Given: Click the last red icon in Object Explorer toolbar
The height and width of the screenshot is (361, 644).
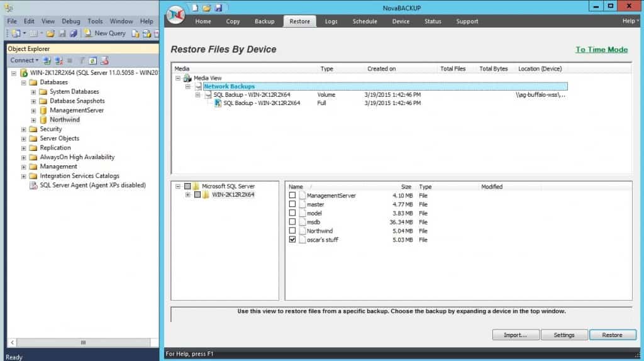Looking at the screenshot, I should click(x=105, y=61).
